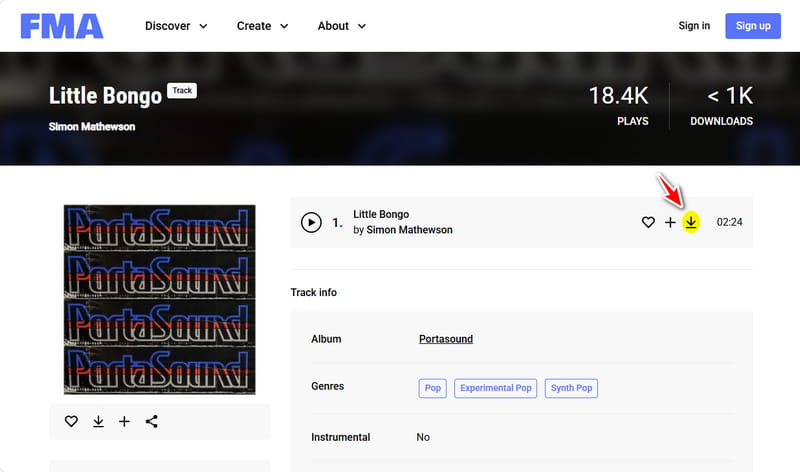Open the Discover dropdown menu
This screenshot has height=472, width=800.
[x=176, y=26]
